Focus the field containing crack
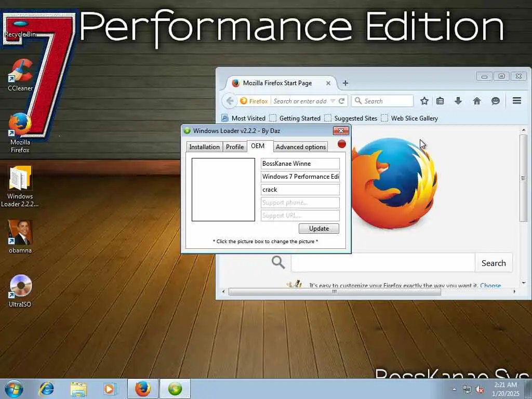 (300, 189)
